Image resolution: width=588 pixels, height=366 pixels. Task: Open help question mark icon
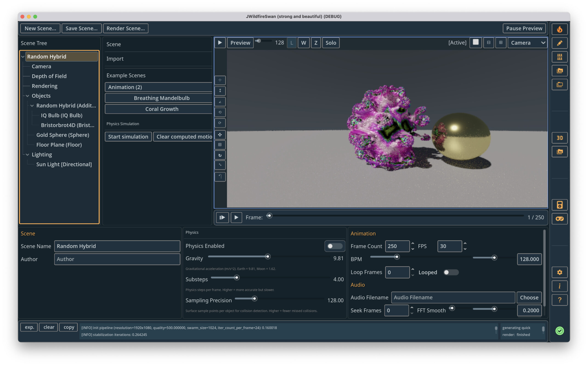pyautogui.click(x=559, y=300)
